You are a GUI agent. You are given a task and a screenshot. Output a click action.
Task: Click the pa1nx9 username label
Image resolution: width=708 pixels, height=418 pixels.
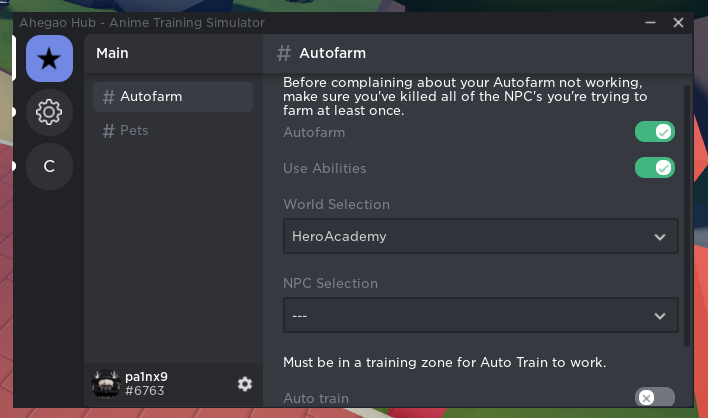pos(147,377)
